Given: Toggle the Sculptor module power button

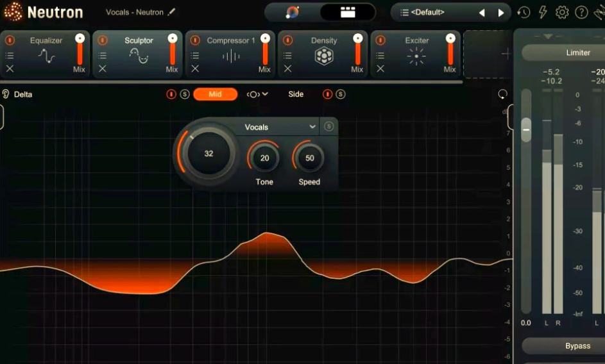Looking at the screenshot, I should 103,40.
